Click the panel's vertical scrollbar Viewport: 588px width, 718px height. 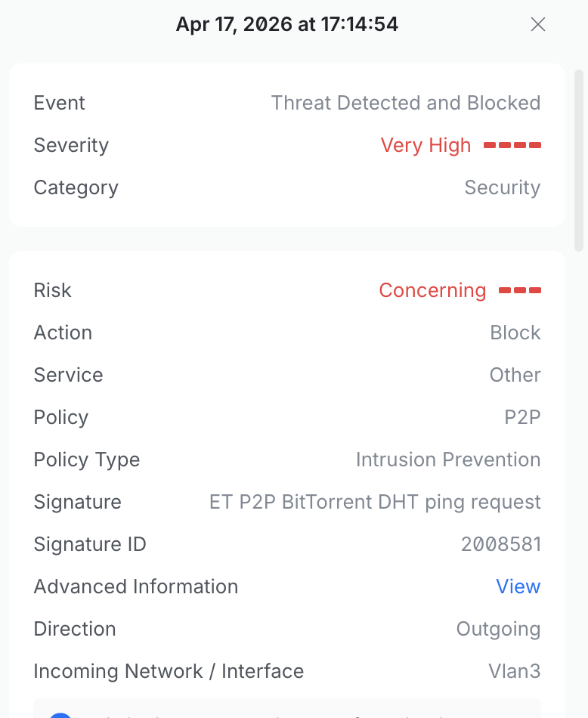coord(579,159)
